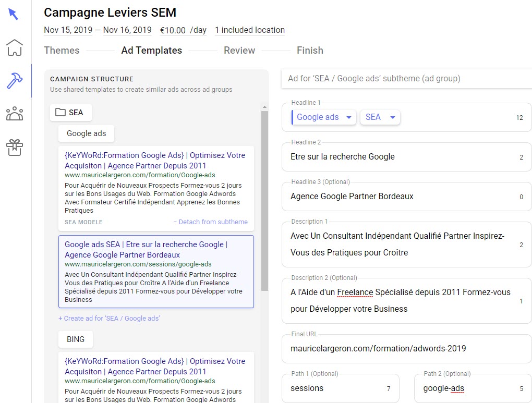Click the folder icon next to SEA
Image resolution: width=532 pixels, height=403 pixels.
pyautogui.click(x=61, y=112)
